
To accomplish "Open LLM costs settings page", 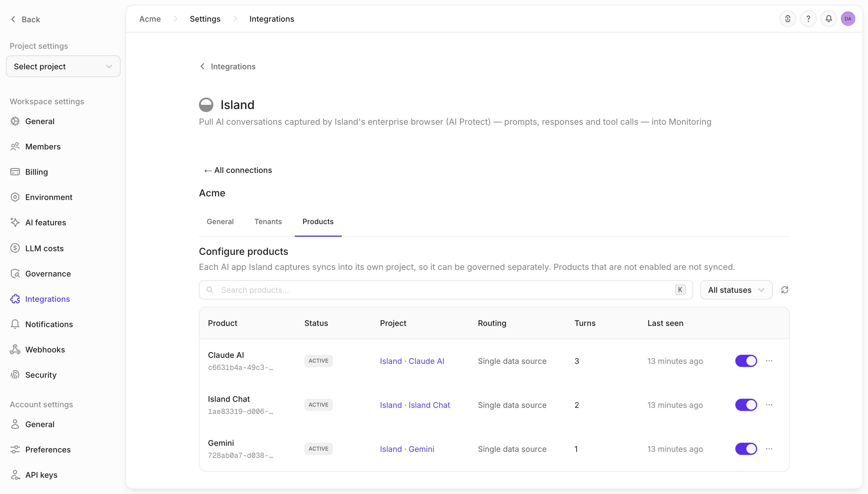I will (44, 248).
